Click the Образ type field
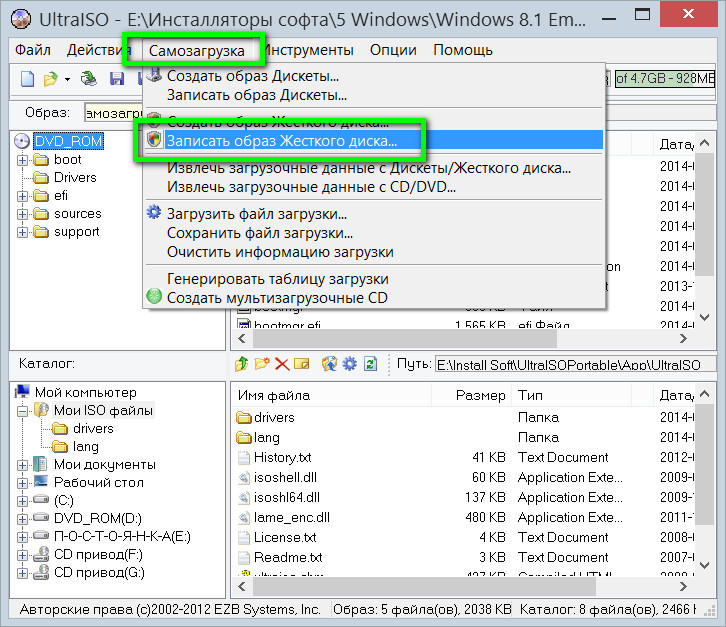This screenshot has width=726, height=627. pos(113,113)
